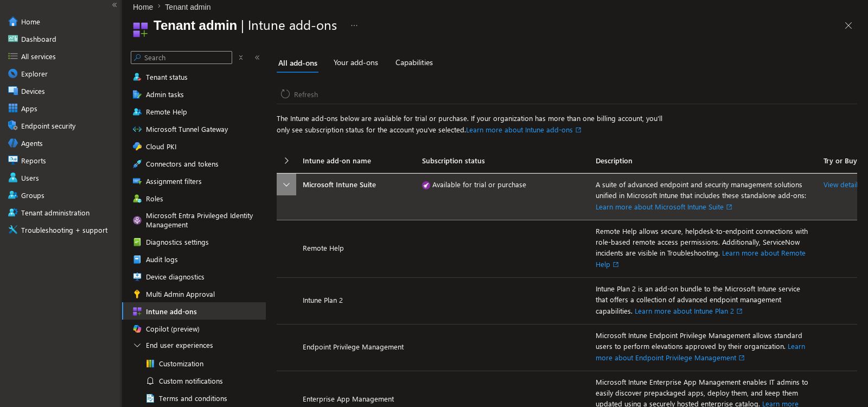Switch to the All add-ons tab
Viewport: 868px width, 407px height.
pyautogui.click(x=298, y=63)
